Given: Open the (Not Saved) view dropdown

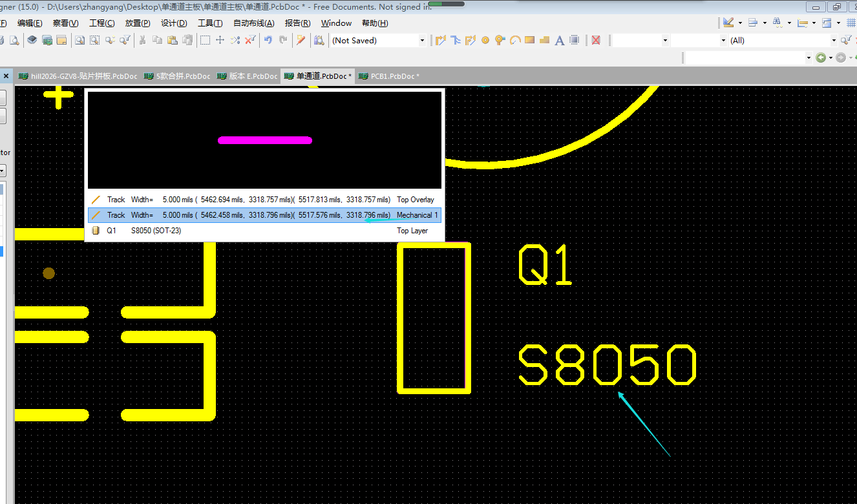Looking at the screenshot, I should [422, 40].
